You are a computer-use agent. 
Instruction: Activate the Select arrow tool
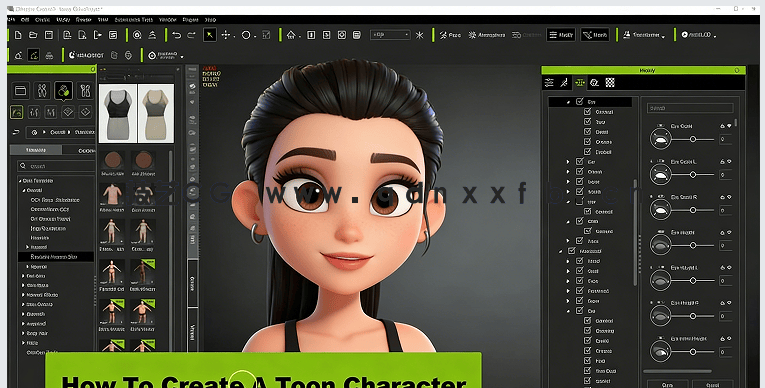pos(210,35)
